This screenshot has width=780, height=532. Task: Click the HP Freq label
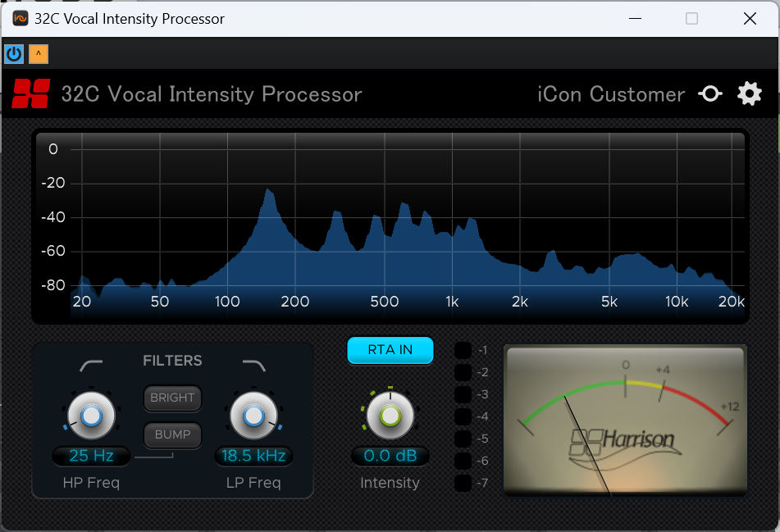coord(92,482)
